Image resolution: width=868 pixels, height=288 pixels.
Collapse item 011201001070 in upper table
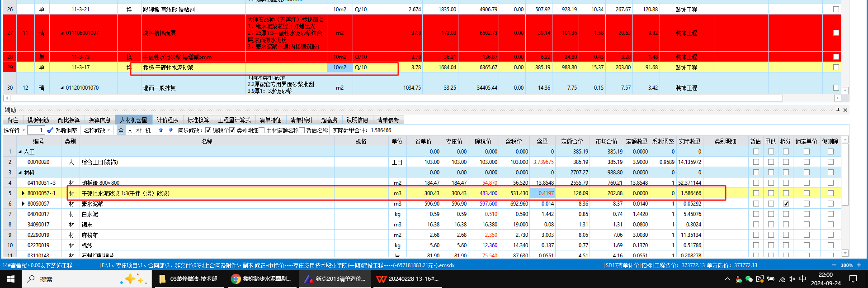pos(62,88)
